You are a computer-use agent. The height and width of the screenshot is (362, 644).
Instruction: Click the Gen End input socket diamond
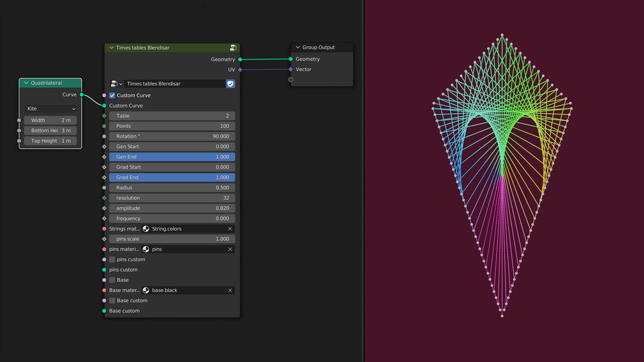click(x=104, y=157)
